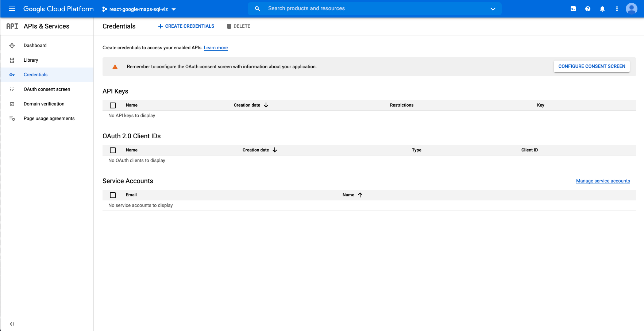
Task: Click 'No API keys to display' text
Action: (x=132, y=116)
